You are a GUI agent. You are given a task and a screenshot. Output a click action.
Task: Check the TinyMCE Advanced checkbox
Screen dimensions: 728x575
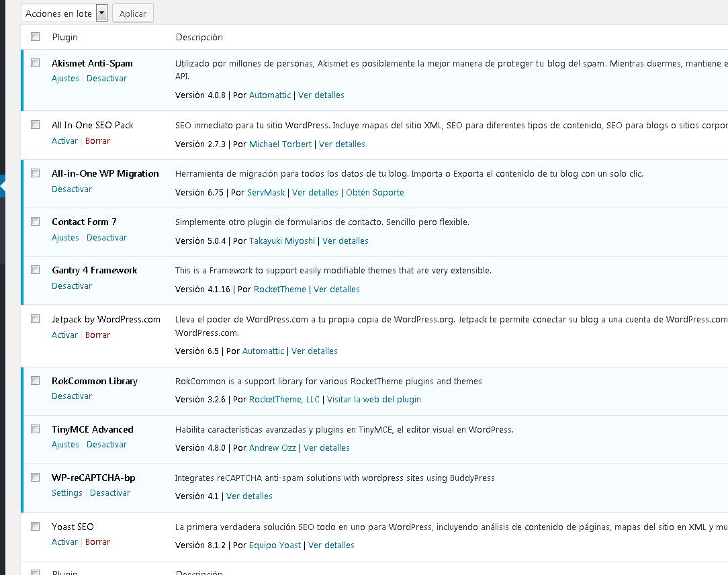(36, 429)
